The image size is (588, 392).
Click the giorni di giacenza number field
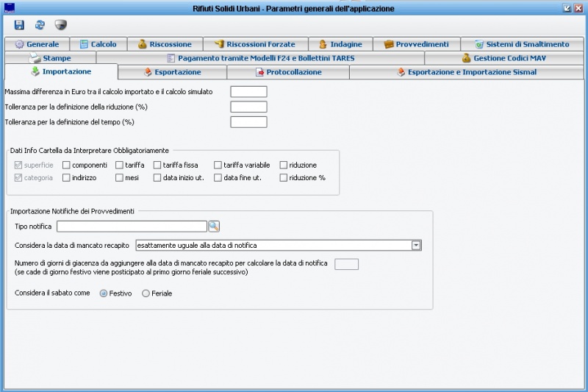[x=346, y=264]
